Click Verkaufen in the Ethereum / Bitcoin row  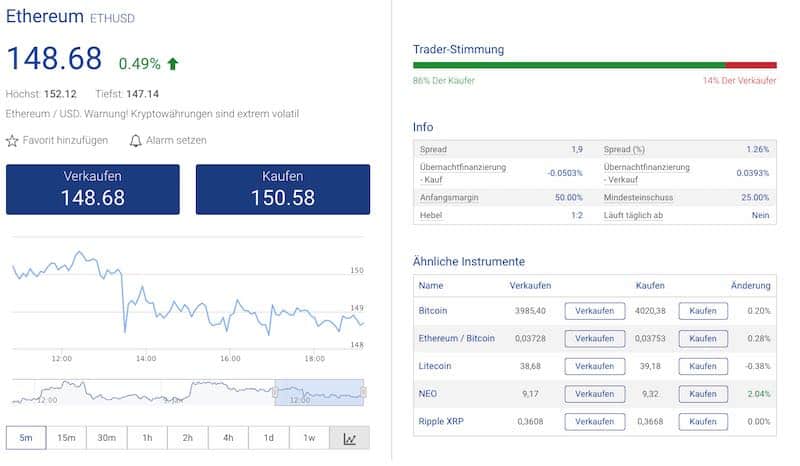pos(595,338)
